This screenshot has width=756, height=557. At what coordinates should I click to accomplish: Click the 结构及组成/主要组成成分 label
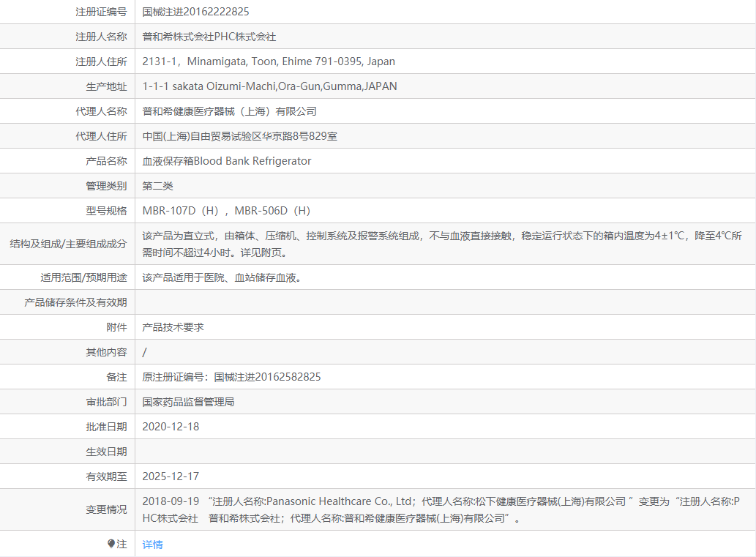tap(69, 244)
